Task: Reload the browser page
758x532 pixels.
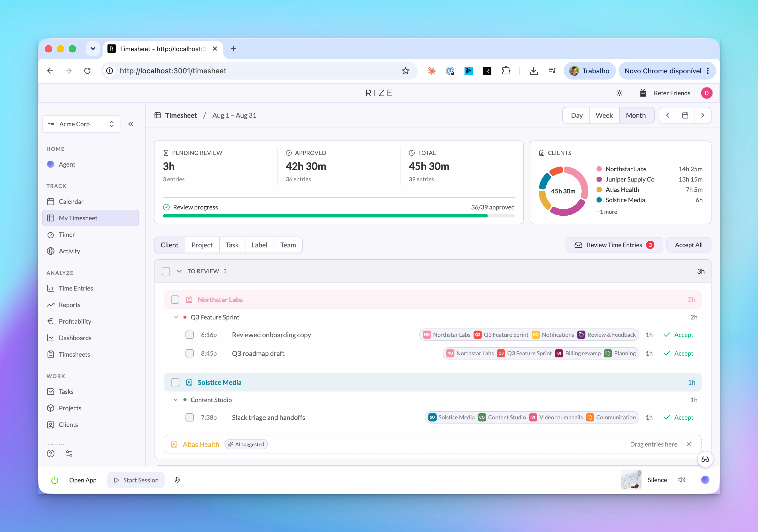Action: click(x=87, y=71)
